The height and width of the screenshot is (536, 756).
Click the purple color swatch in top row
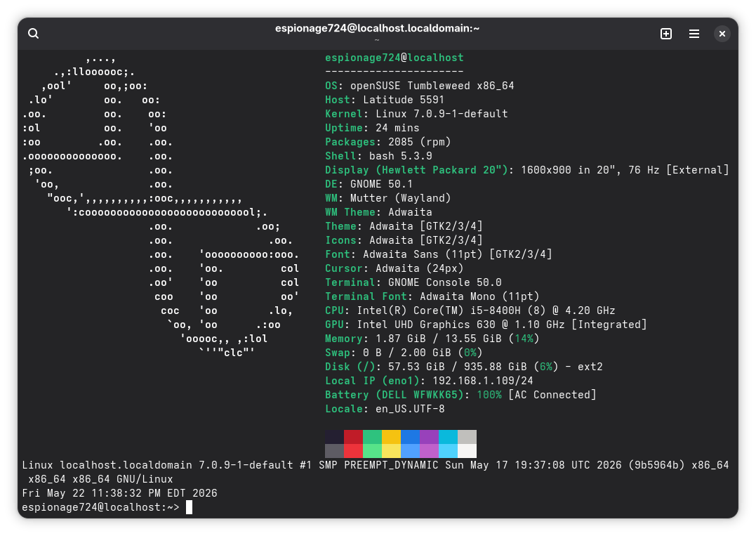point(429,437)
